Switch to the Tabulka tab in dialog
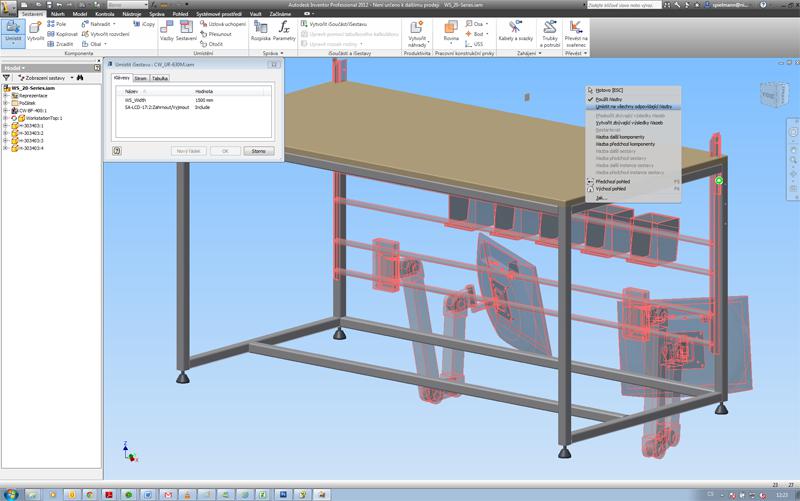This screenshot has height=501, width=800. tap(160, 78)
